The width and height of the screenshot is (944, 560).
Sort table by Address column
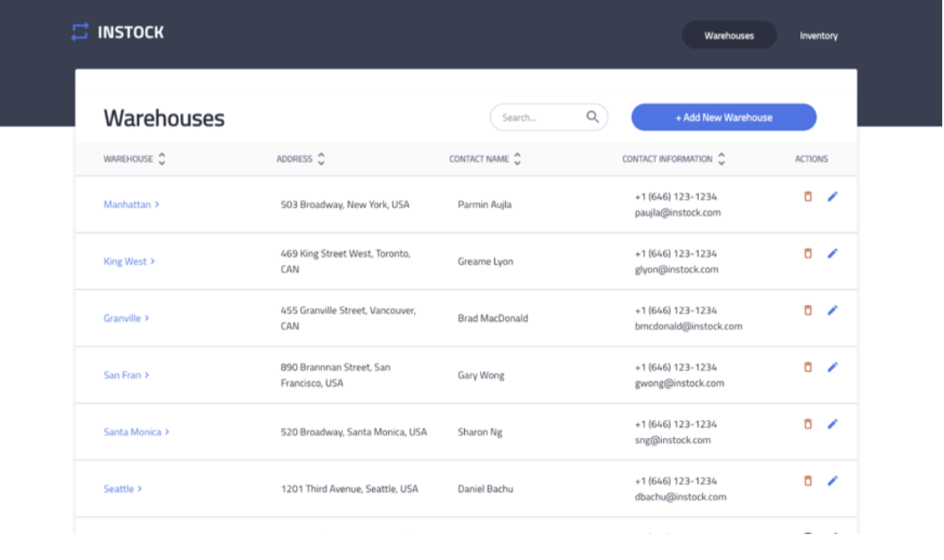pos(321,160)
